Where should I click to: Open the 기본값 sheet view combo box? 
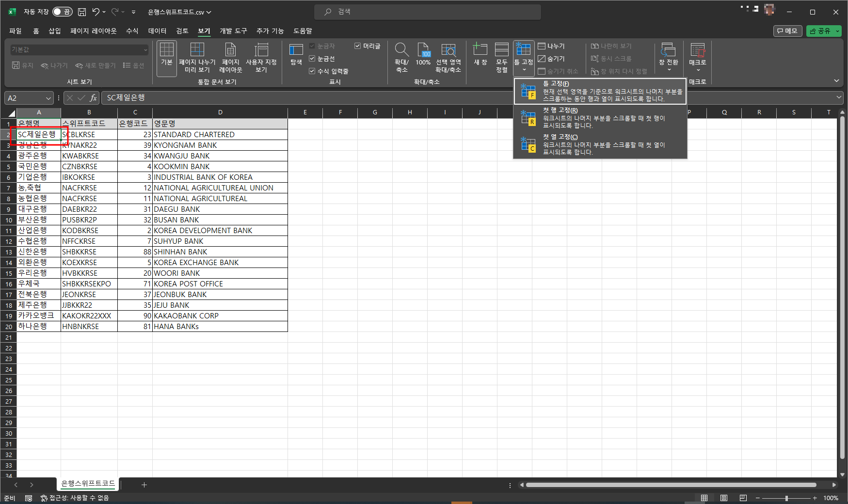pyautogui.click(x=80, y=49)
